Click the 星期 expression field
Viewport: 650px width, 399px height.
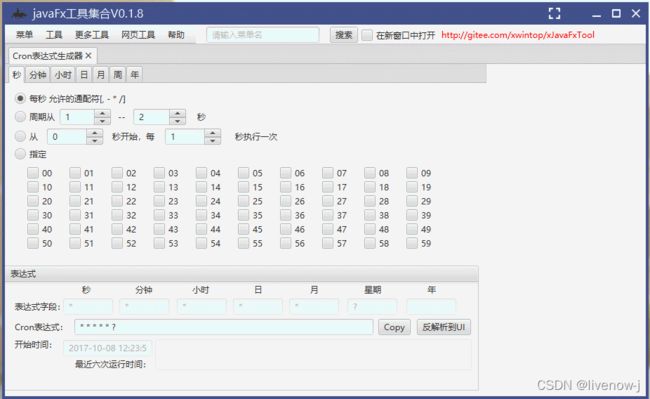pyautogui.click(x=372, y=307)
